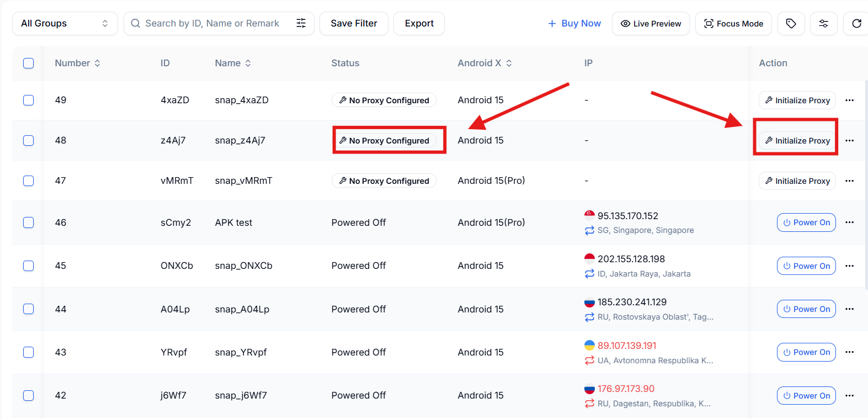This screenshot has width=868, height=419.
Task: Focus the Search by ID, Name field
Action: (212, 23)
